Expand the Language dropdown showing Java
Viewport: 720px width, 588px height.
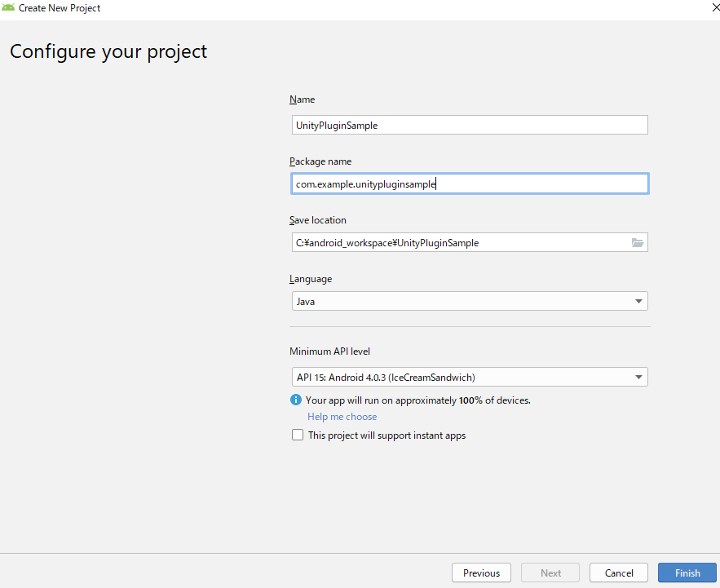pos(470,302)
